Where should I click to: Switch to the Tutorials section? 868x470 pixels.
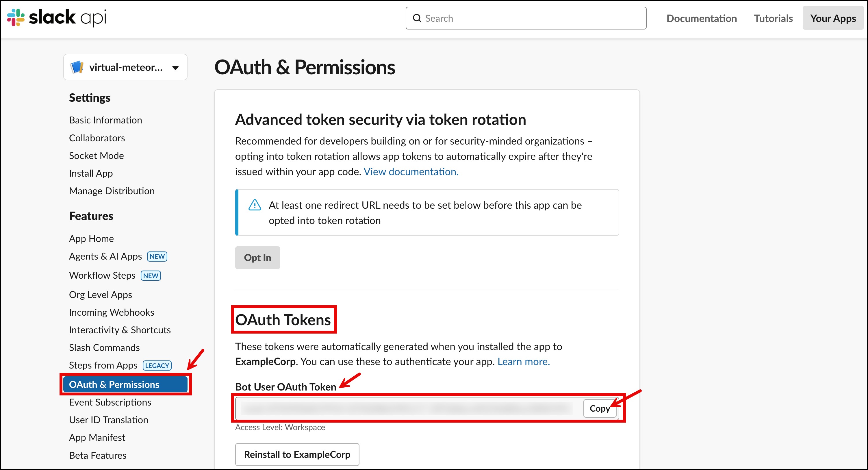tap(773, 18)
